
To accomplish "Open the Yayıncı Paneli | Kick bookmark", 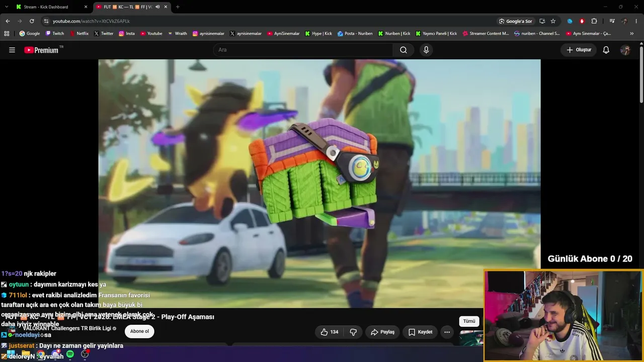I will click(x=436, y=34).
